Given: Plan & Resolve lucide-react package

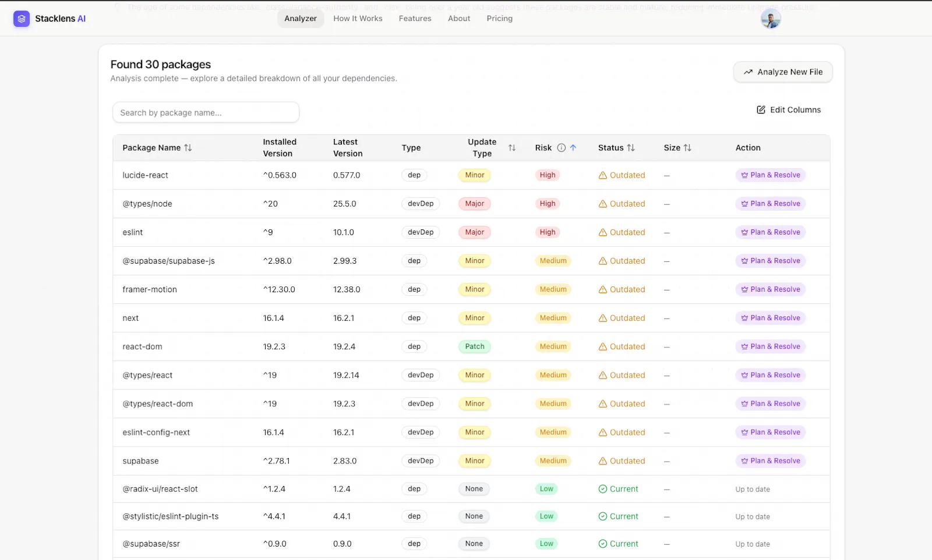Looking at the screenshot, I should [x=770, y=175].
